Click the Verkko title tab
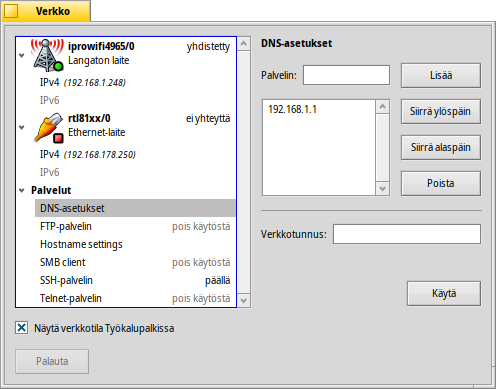Image resolution: width=496 pixels, height=389 pixels. click(46, 11)
